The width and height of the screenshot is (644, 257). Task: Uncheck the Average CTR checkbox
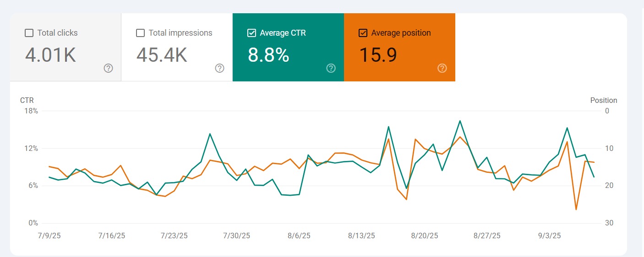(x=251, y=33)
